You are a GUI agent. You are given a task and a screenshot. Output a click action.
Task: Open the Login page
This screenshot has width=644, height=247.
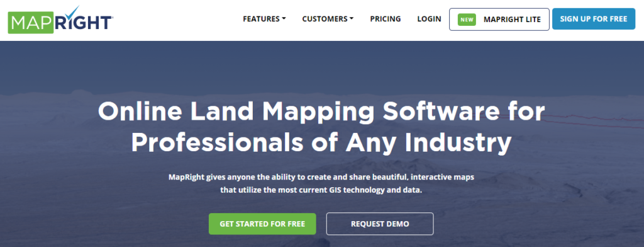click(429, 19)
